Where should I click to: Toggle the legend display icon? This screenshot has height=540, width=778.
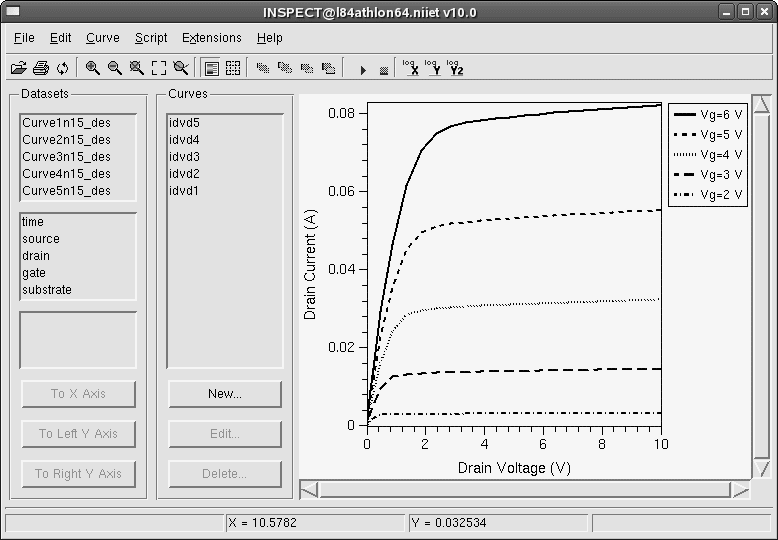tap(211, 68)
